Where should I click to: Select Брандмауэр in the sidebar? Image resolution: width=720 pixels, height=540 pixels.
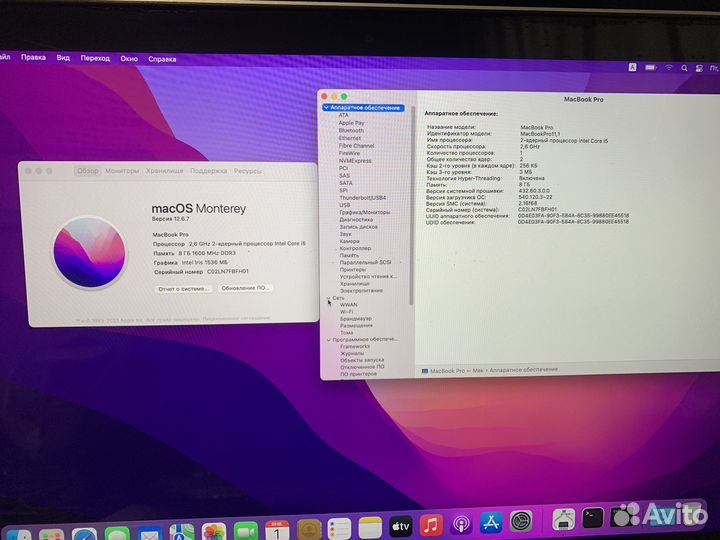click(356, 319)
